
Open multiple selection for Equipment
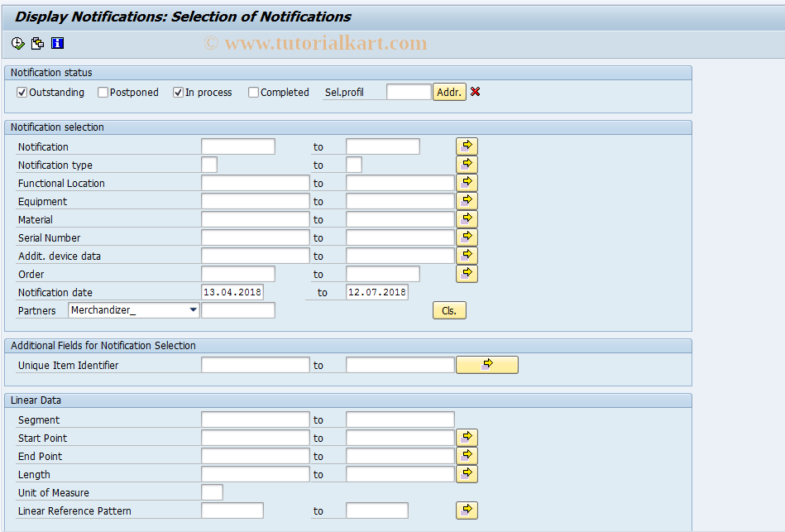(467, 200)
